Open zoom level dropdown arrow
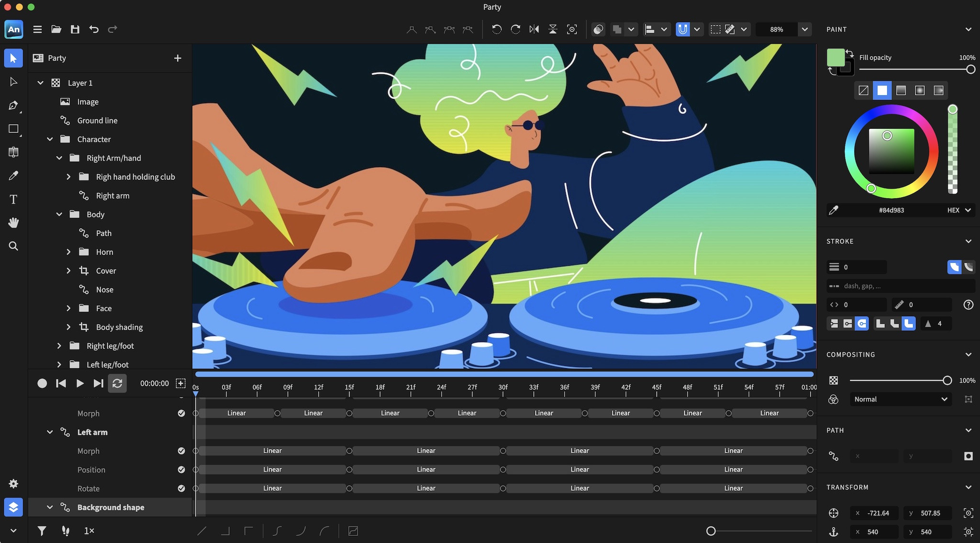Image resolution: width=980 pixels, height=543 pixels. click(805, 29)
